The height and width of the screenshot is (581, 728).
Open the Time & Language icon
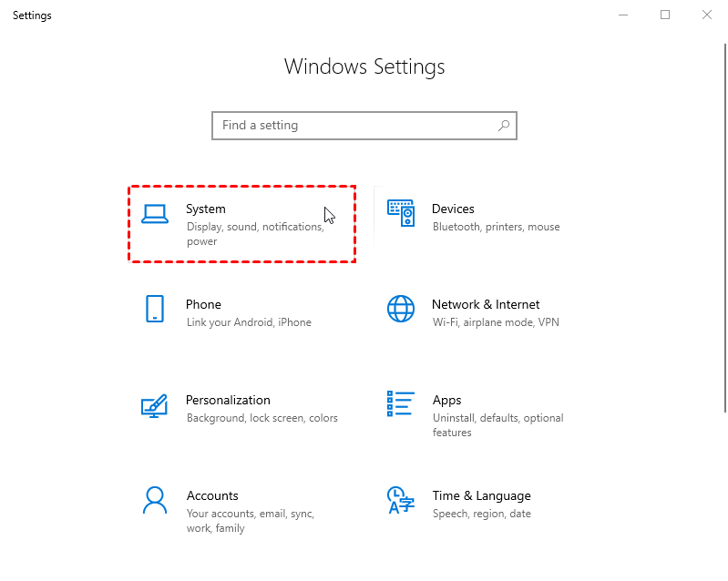pyautogui.click(x=401, y=500)
